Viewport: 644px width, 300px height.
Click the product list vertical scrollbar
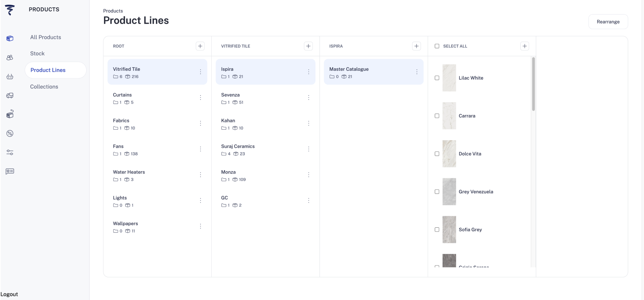click(x=533, y=84)
